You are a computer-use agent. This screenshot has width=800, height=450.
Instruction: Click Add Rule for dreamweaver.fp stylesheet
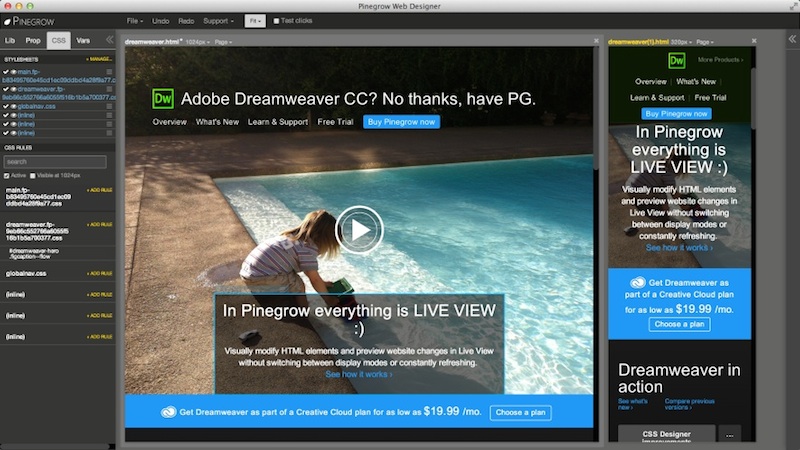pyautogui.click(x=99, y=224)
